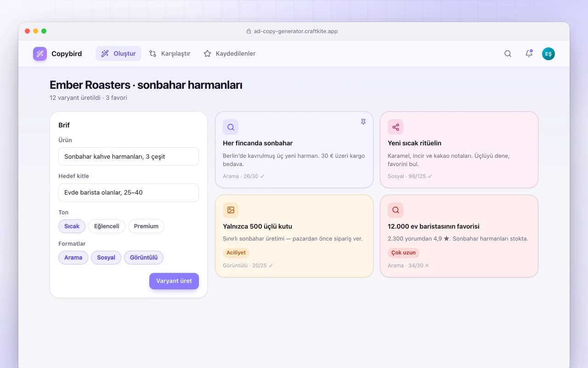Click the Sosyal · 98/125 character count
Viewport: 588px width, 368px height.
click(x=410, y=176)
